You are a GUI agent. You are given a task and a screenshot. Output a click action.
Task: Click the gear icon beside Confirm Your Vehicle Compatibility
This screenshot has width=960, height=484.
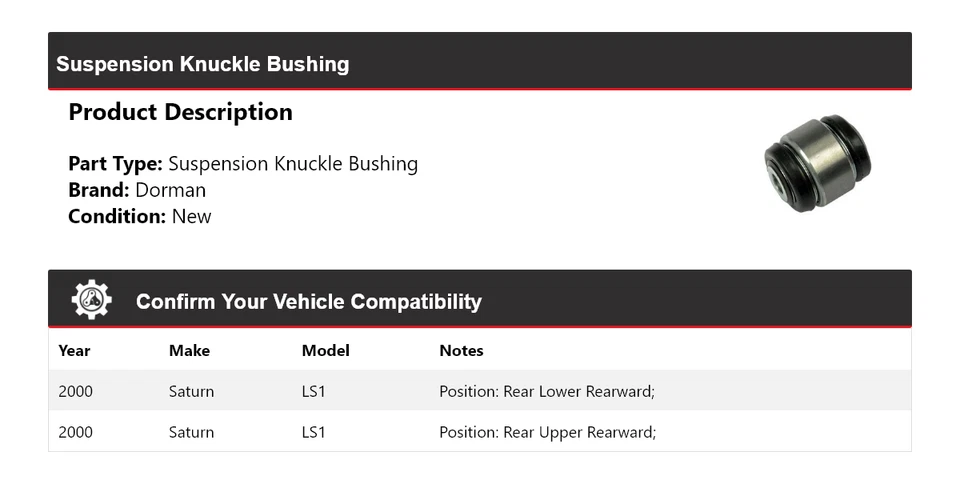coord(91,300)
